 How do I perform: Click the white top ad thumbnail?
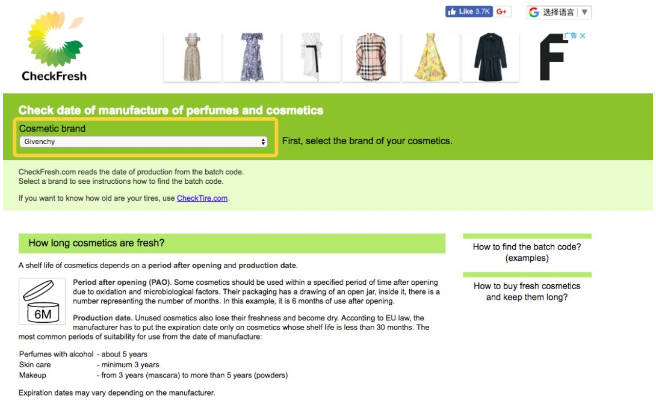(309, 57)
